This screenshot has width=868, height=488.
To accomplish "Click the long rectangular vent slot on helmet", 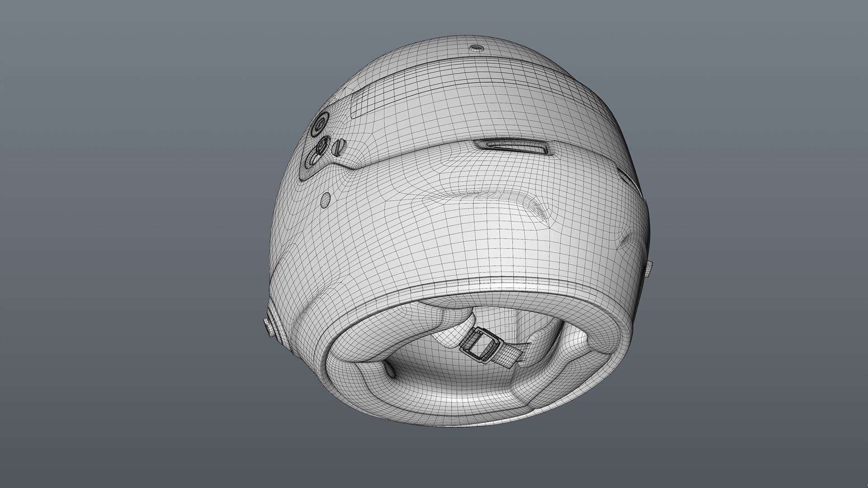I will pos(513,146).
